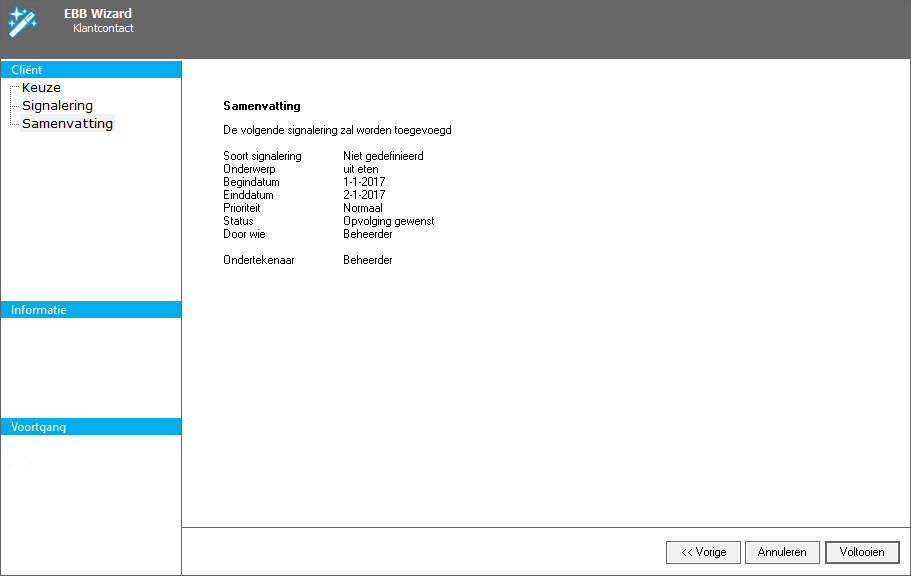Click the Einddatum value 2-1-2017

[364, 195]
